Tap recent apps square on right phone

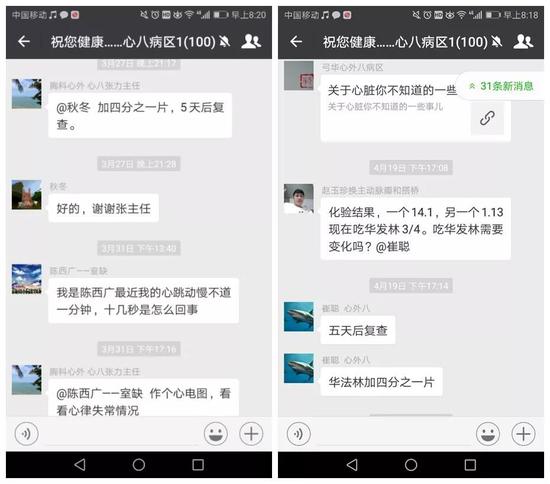pos(470,465)
